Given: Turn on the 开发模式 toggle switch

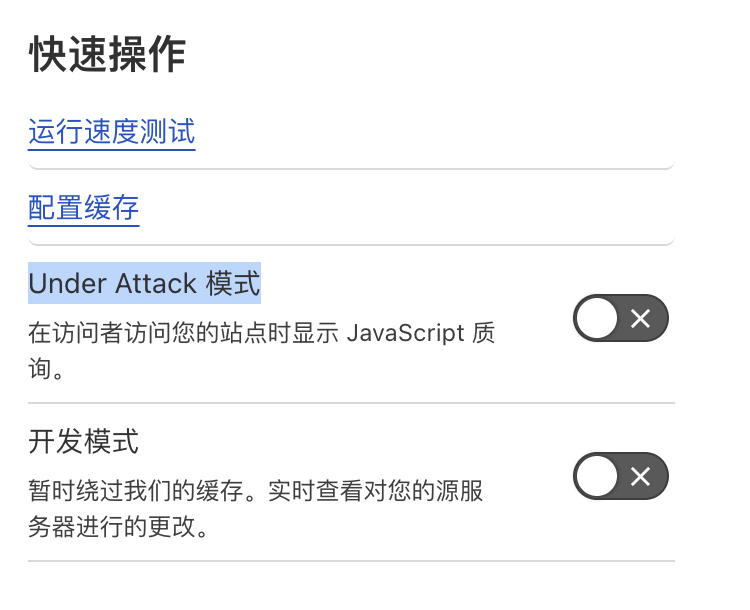Looking at the screenshot, I should coord(621,476).
